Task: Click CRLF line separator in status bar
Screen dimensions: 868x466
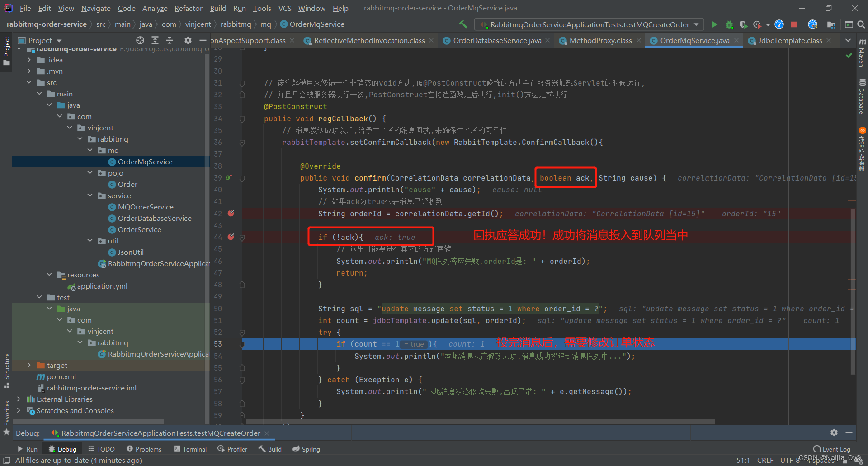Action: point(765,460)
